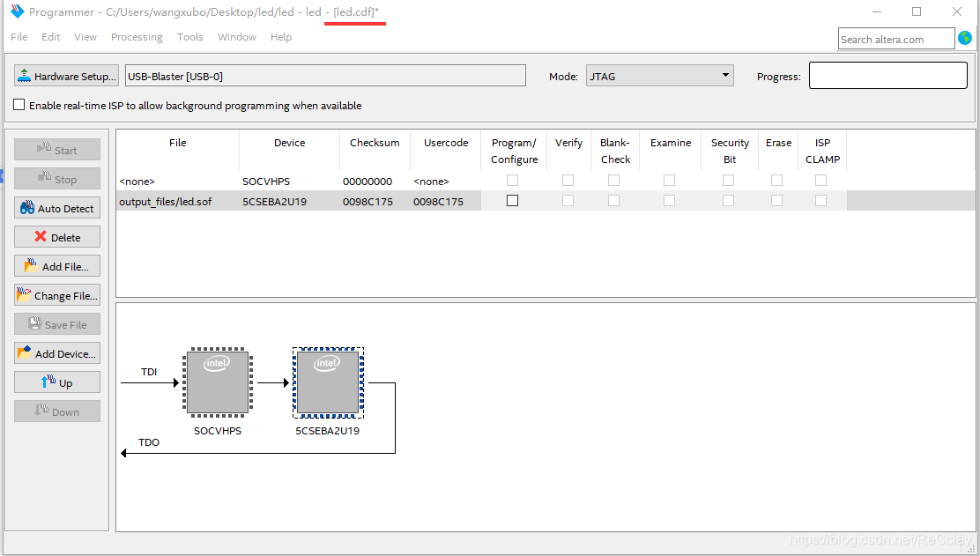
Task: Move selected device Down
Action: (x=57, y=411)
